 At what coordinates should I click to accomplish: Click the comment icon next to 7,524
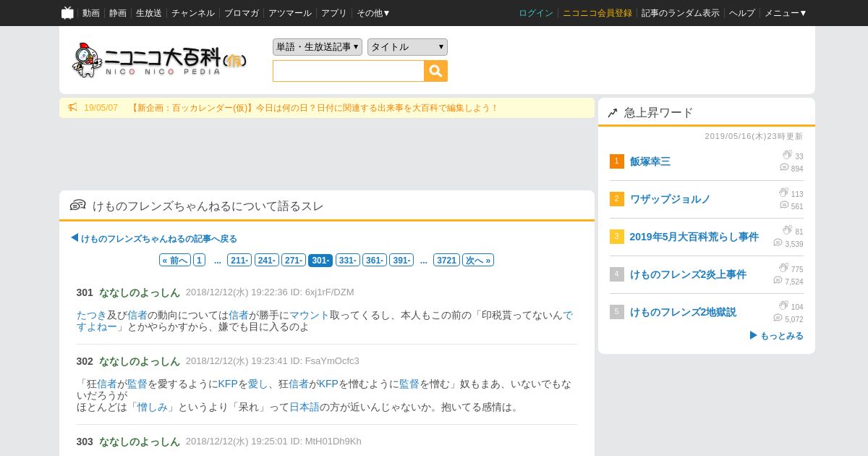[x=778, y=280]
